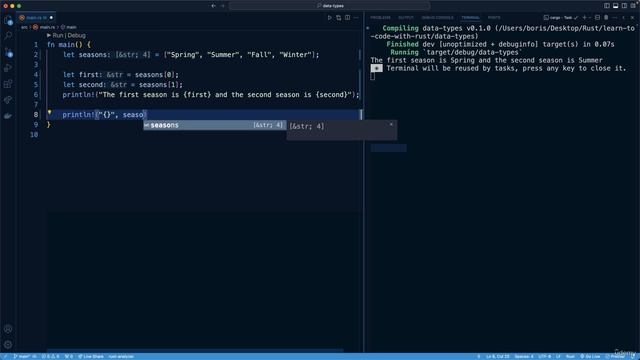Close the suggestion details popup
The image size is (640, 360).
(391, 124)
